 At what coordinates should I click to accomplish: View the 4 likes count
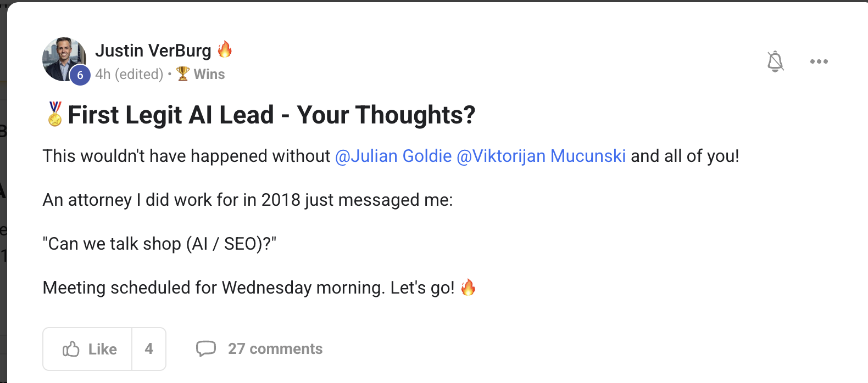pos(149,349)
